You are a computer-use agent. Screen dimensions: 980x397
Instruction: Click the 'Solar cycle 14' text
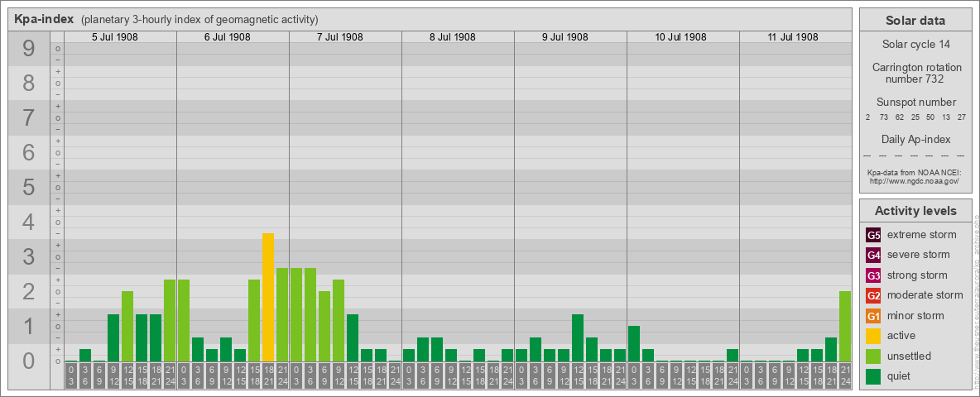point(915,45)
